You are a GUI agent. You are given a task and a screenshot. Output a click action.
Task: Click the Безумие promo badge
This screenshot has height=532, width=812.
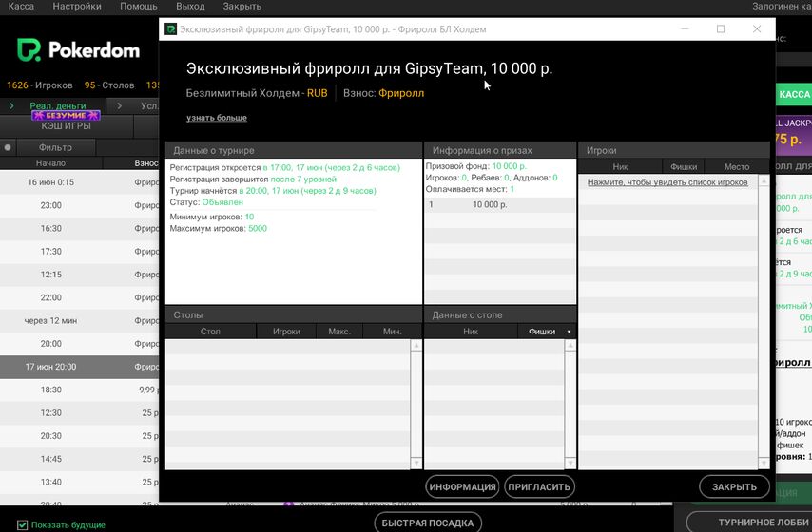(66, 115)
